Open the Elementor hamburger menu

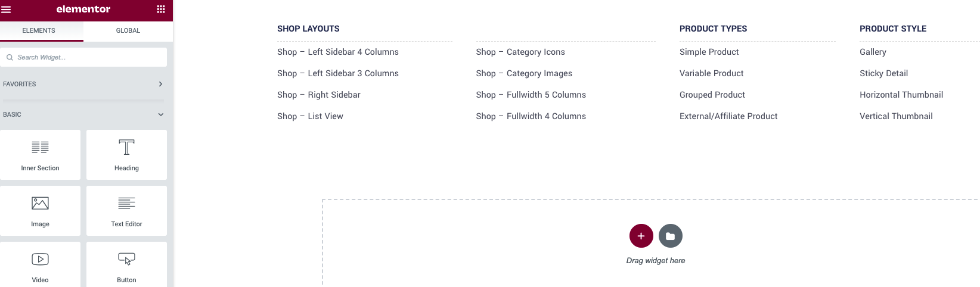(x=7, y=10)
